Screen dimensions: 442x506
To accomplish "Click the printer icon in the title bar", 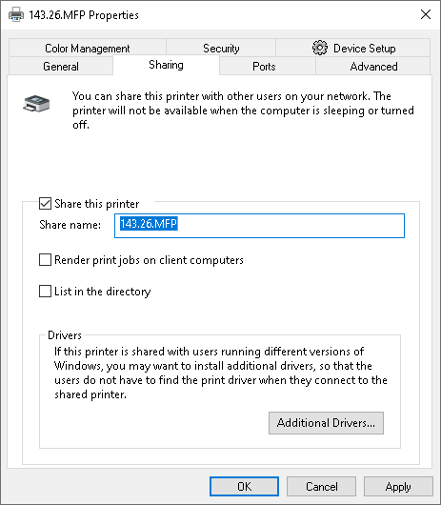I will pyautogui.click(x=16, y=15).
